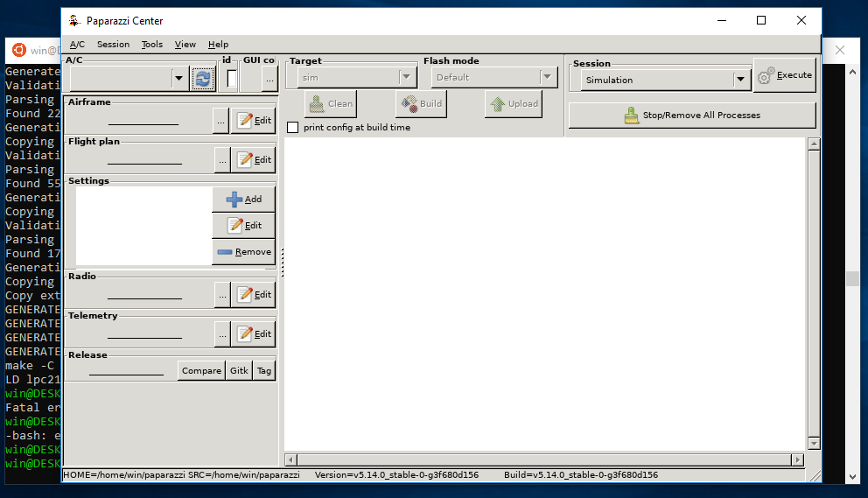The image size is (868, 498).
Task: Click the horizontal scrollbar of the console
Action: (544, 459)
